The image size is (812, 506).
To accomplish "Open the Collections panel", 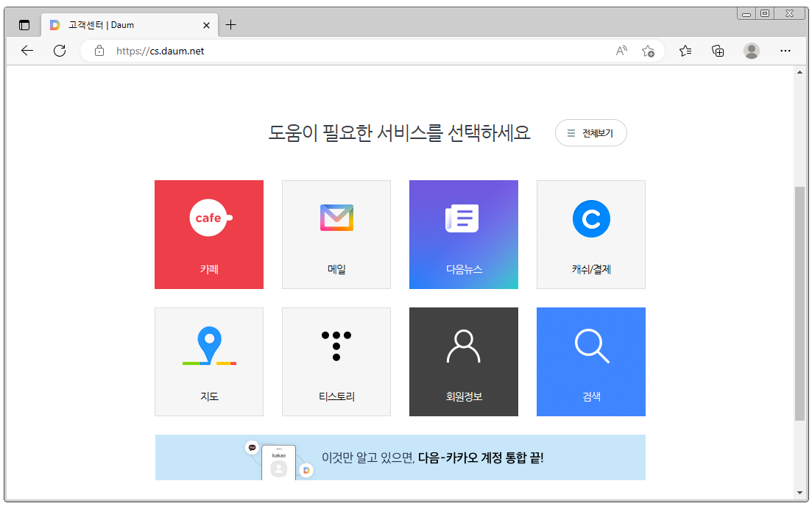I will [718, 51].
